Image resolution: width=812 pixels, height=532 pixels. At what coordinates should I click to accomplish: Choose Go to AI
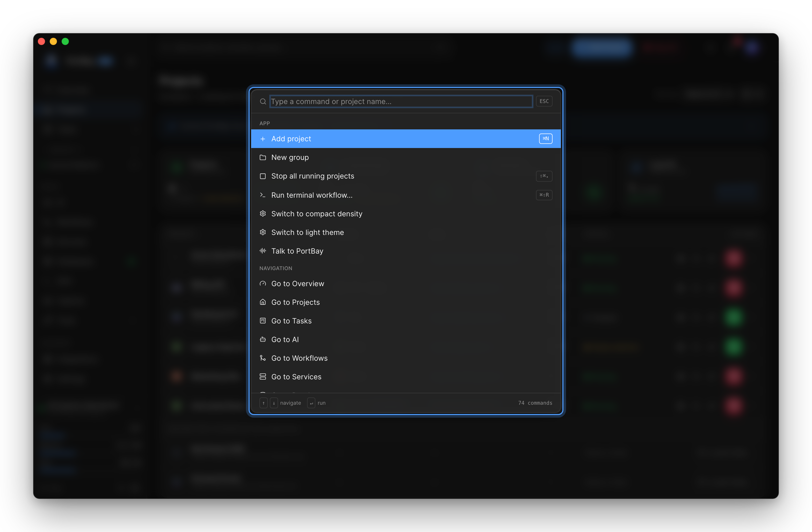[406, 340]
